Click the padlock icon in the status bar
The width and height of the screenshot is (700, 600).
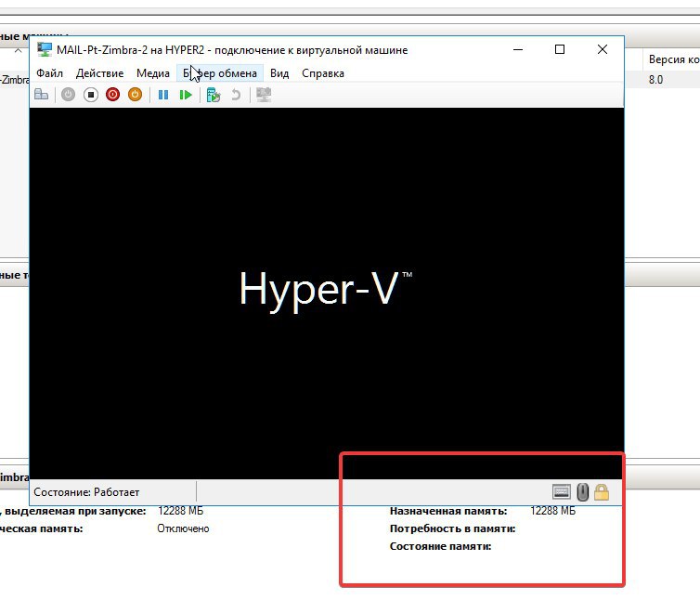(602, 492)
